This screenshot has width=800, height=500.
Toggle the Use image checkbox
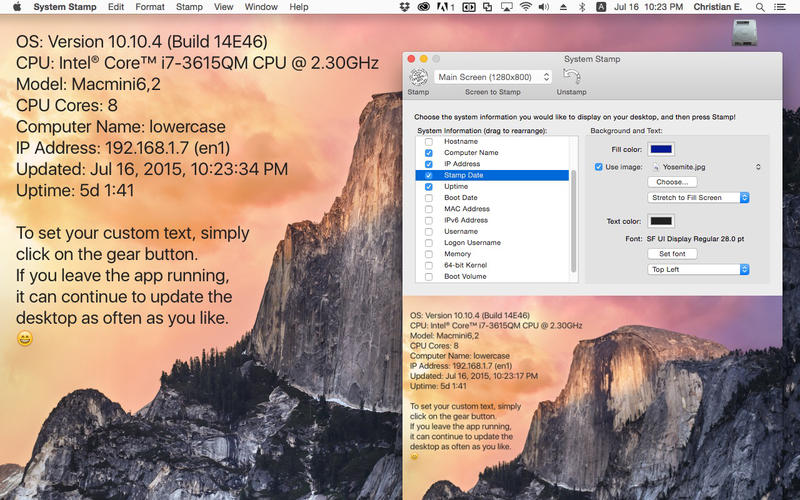coord(599,167)
